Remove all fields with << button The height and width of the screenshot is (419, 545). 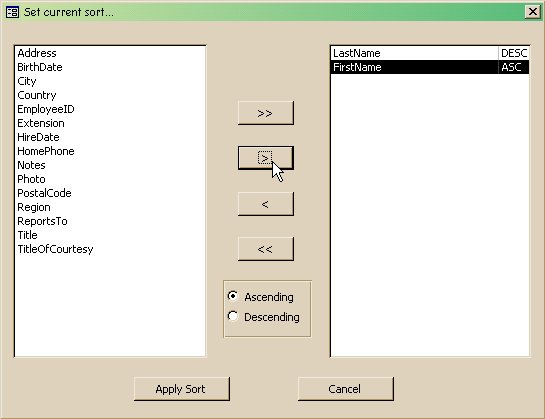click(x=266, y=249)
